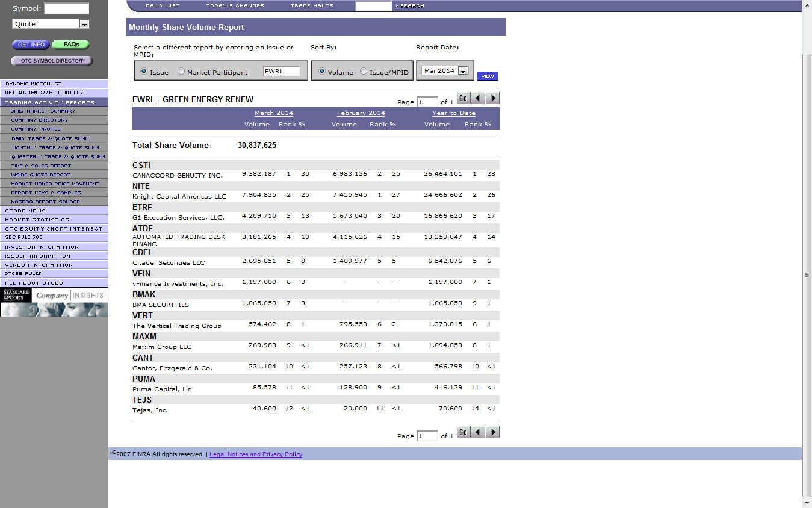Open the Quote dropdown in the sidebar

pyautogui.click(x=51, y=24)
